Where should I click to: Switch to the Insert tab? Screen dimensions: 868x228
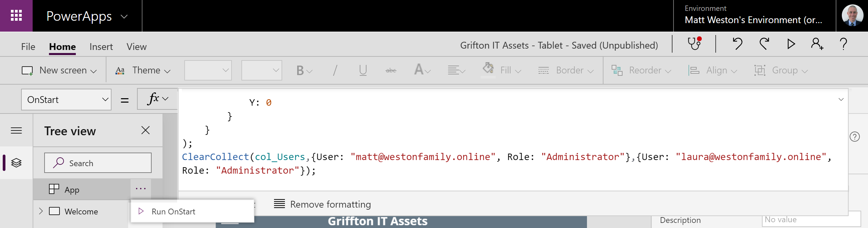pos(101,47)
